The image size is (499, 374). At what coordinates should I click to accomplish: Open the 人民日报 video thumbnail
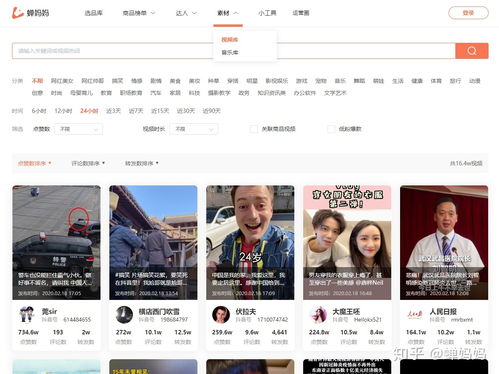(444, 242)
